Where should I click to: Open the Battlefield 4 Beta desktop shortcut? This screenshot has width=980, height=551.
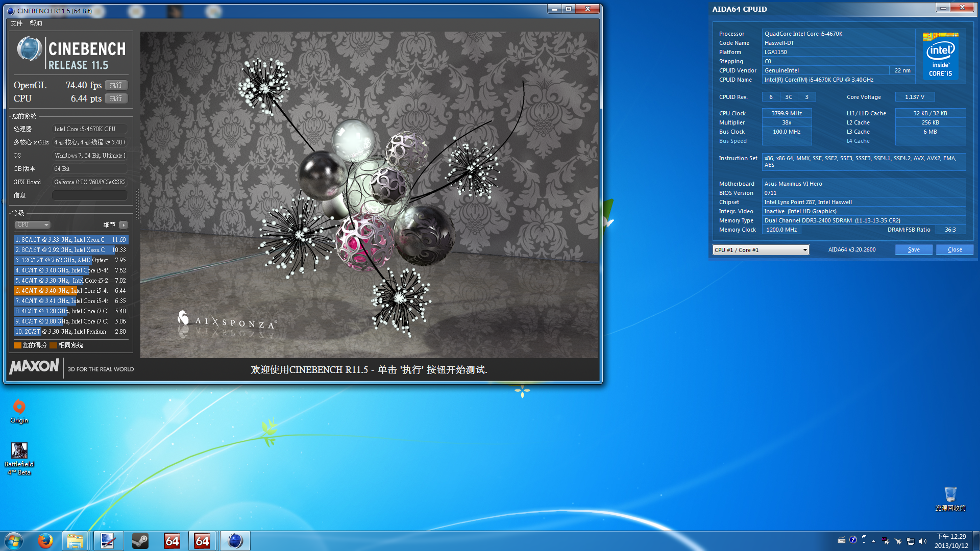19,459
